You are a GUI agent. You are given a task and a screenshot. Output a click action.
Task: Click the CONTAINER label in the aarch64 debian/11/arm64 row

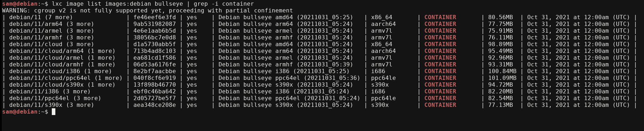(440, 24)
